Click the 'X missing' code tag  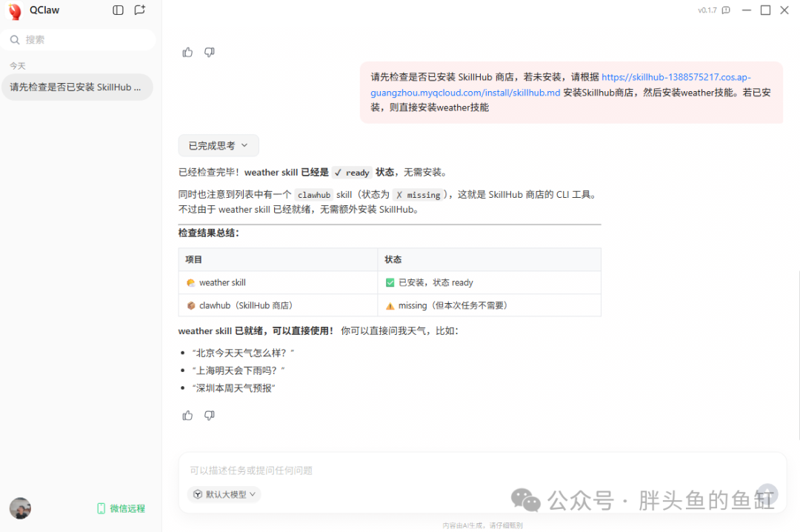pos(419,195)
